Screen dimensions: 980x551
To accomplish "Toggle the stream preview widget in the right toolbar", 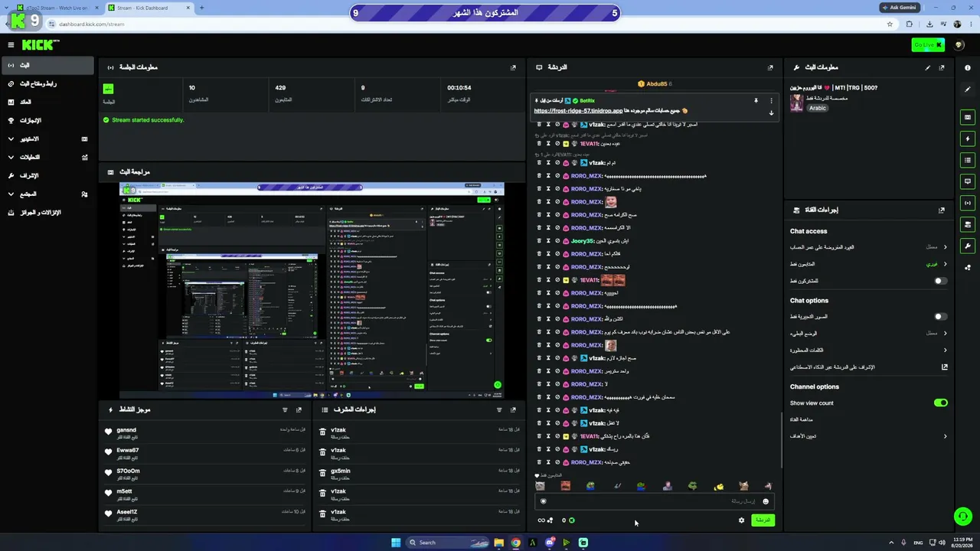I will point(968,117).
